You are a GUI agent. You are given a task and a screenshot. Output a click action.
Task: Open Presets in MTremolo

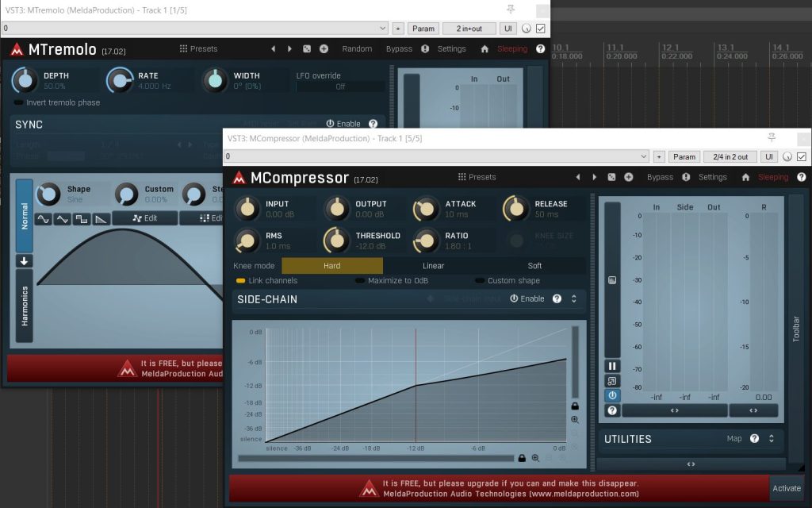198,48
